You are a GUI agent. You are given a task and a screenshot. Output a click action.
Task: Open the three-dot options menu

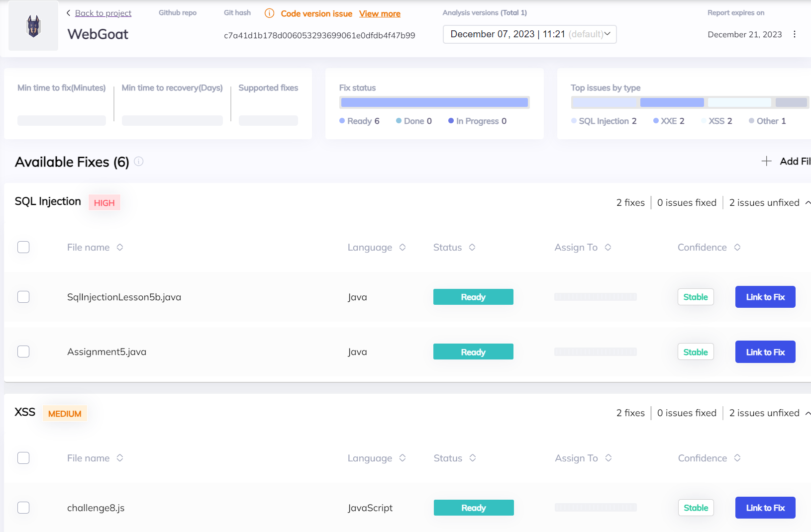pyautogui.click(x=794, y=34)
